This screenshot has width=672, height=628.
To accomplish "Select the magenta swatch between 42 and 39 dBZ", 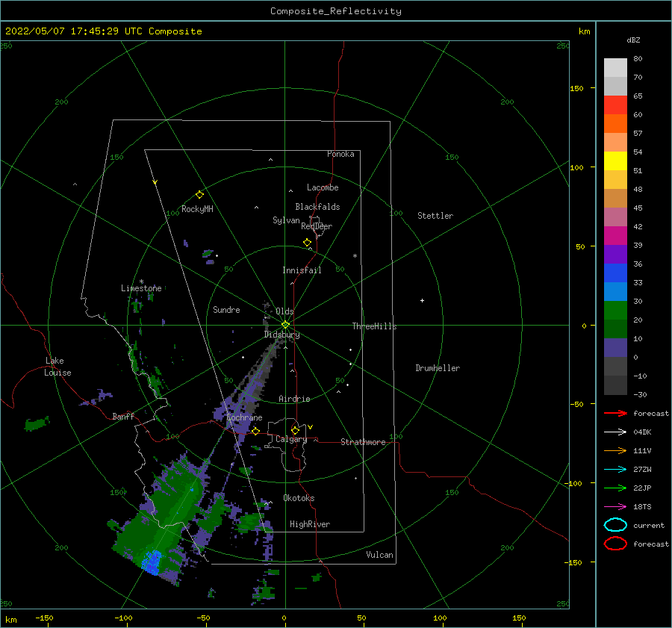I will click(x=615, y=236).
